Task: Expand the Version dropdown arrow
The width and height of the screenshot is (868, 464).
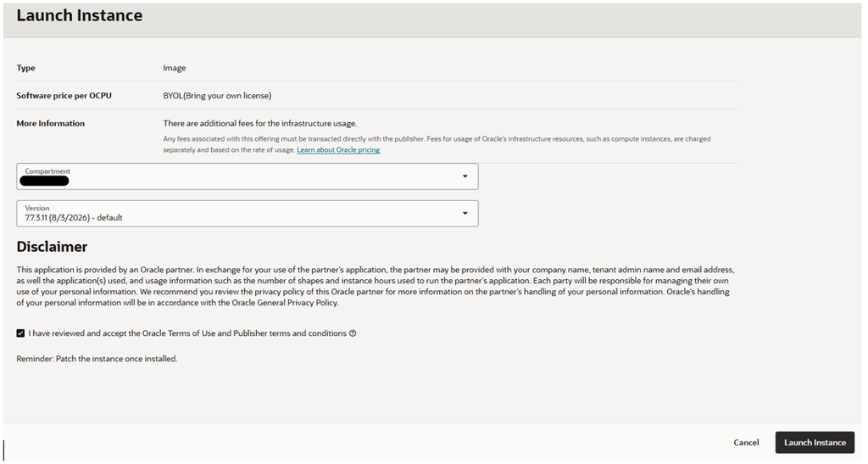Action: coord(465,213)
